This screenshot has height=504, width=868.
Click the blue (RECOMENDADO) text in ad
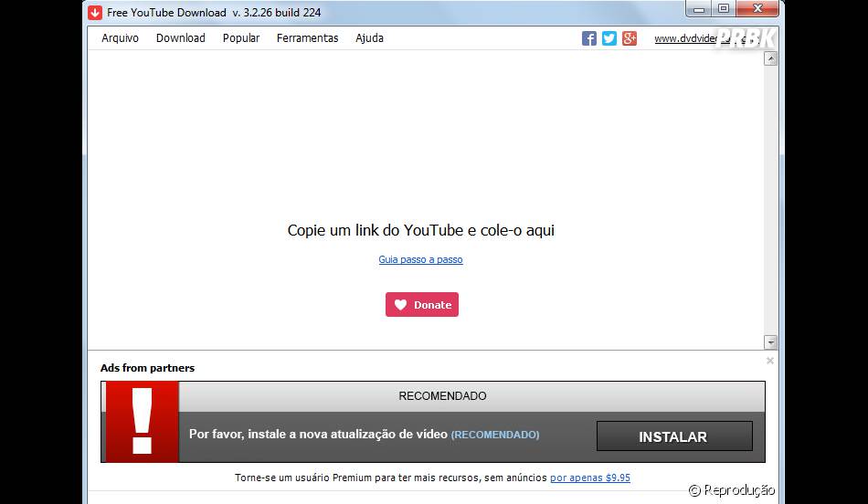coord(495,435)
